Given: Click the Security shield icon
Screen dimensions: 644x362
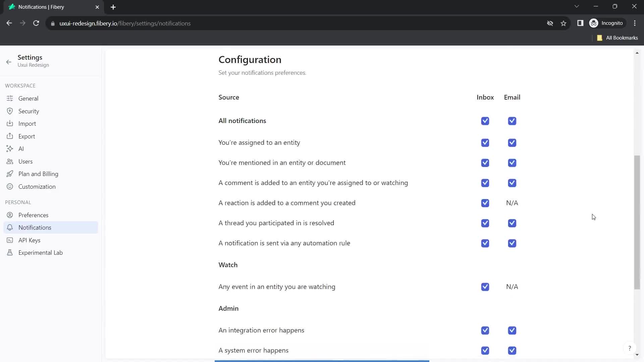Looking at the screenshot, I should pos(10,111).
